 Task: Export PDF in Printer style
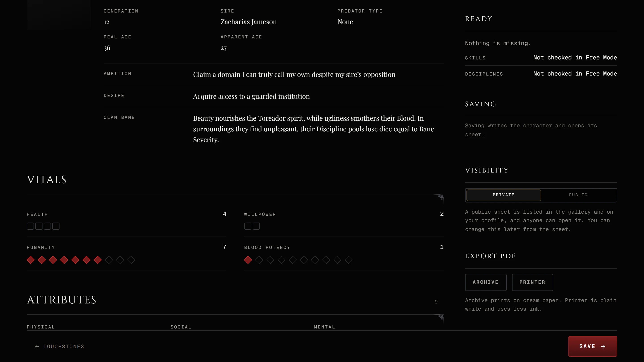click(532, 282)
